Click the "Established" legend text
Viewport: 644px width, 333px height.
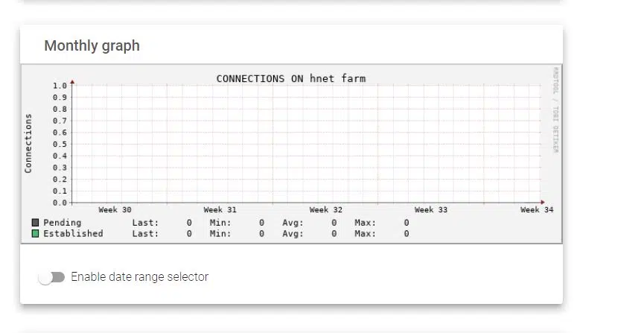click(x=73, y=233)
